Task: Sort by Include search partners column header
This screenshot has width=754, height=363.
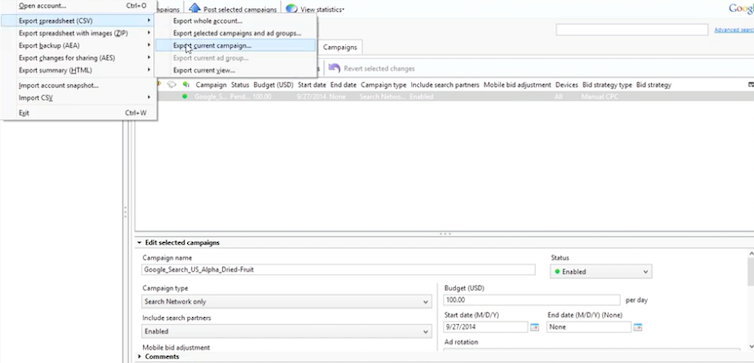Action: [x=445, y=85]
